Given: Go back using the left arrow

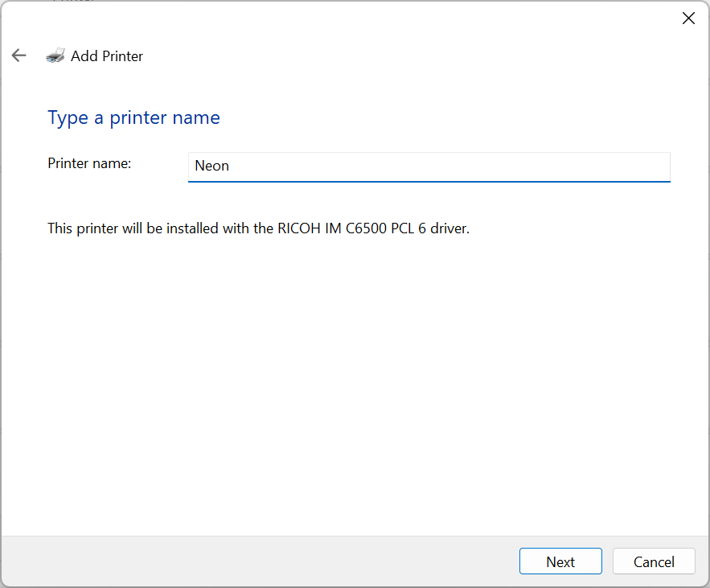Looking at the screenshot, I should pos(19,56).
